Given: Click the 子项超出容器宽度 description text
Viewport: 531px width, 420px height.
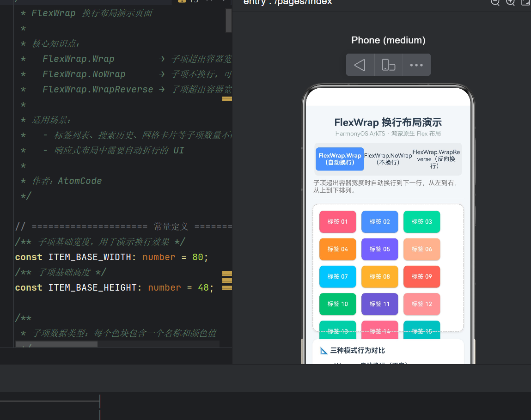Looking at the screenshot, I should 386,187.
